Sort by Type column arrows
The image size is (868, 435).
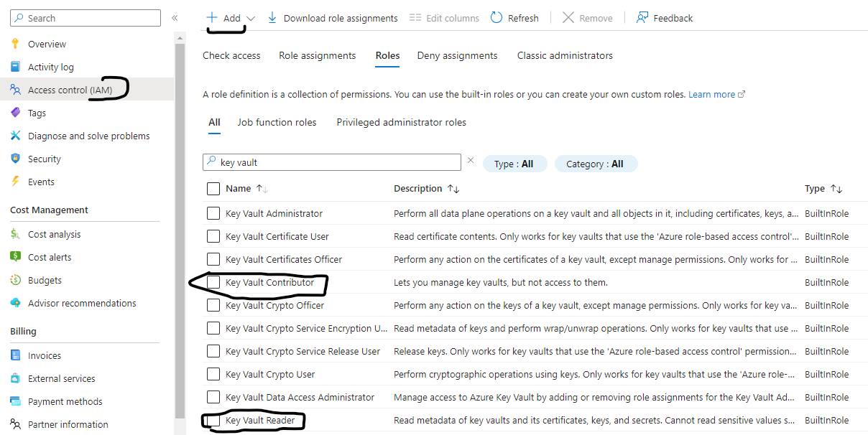click(836, 189)
